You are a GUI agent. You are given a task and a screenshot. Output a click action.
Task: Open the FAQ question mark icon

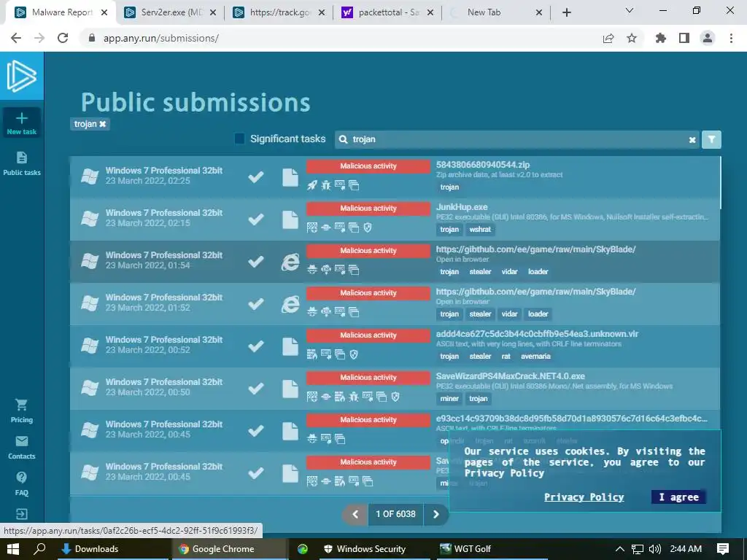(x=21, y=478)
